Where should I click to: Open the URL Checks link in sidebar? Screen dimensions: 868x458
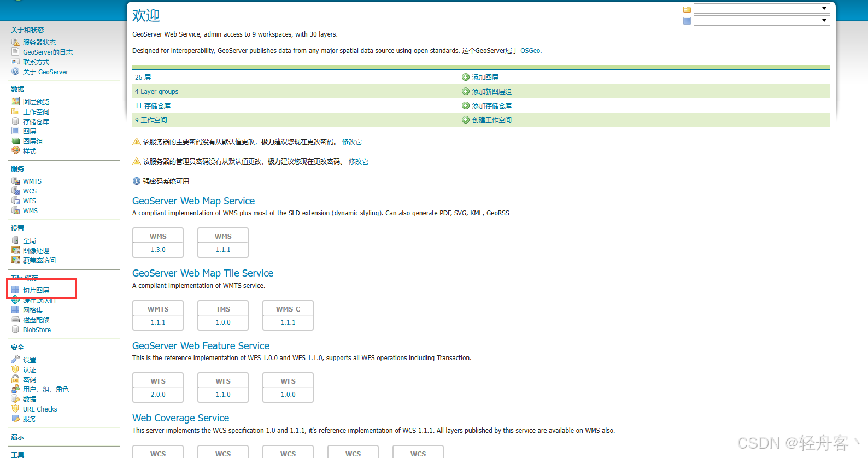click(x=40, y=409)
